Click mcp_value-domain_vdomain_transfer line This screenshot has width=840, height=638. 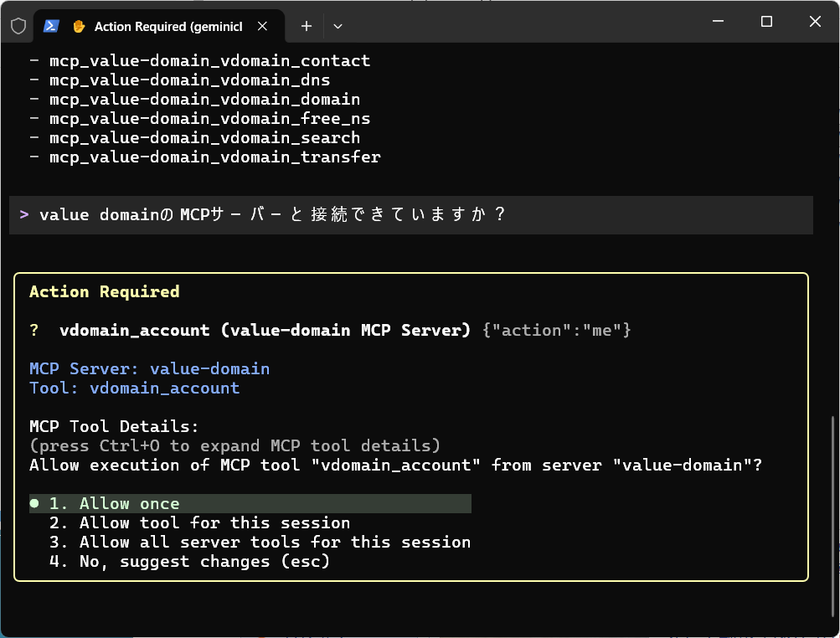(215, 157)
